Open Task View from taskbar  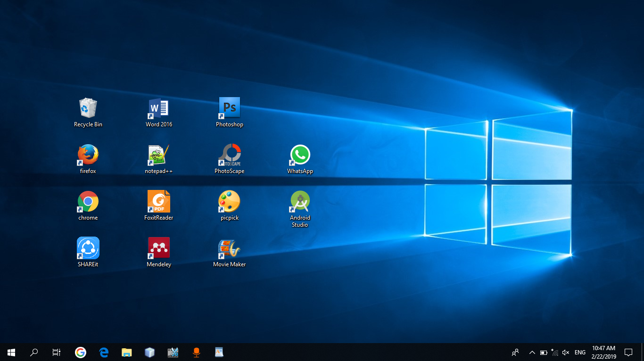click(57, 352)
